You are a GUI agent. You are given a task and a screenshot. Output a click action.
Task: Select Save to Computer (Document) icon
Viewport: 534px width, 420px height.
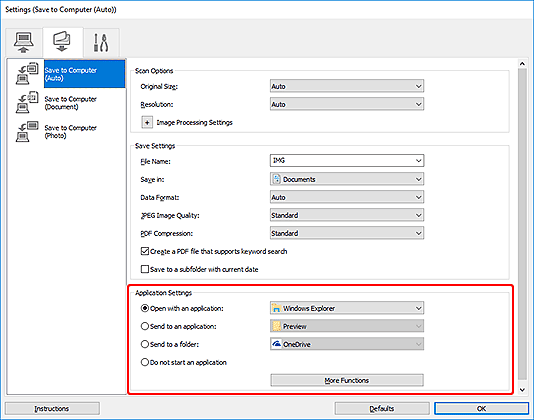27,102
